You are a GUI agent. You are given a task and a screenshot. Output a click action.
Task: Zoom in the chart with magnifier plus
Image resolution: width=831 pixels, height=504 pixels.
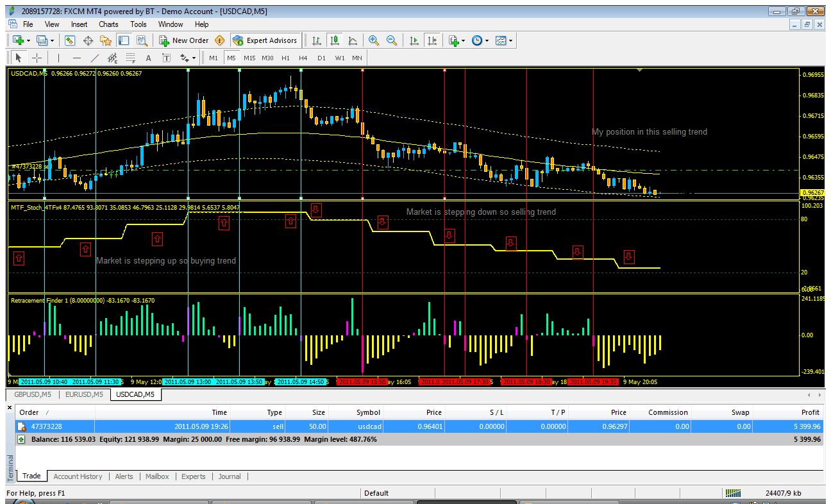pyautogui.click(x=374, y=40)
